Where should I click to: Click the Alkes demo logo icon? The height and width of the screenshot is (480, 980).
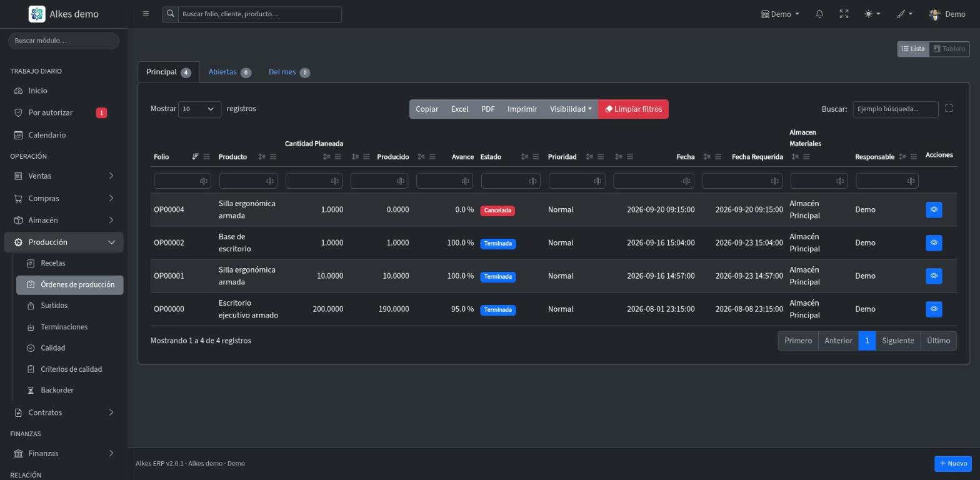(x=37, y=14)
